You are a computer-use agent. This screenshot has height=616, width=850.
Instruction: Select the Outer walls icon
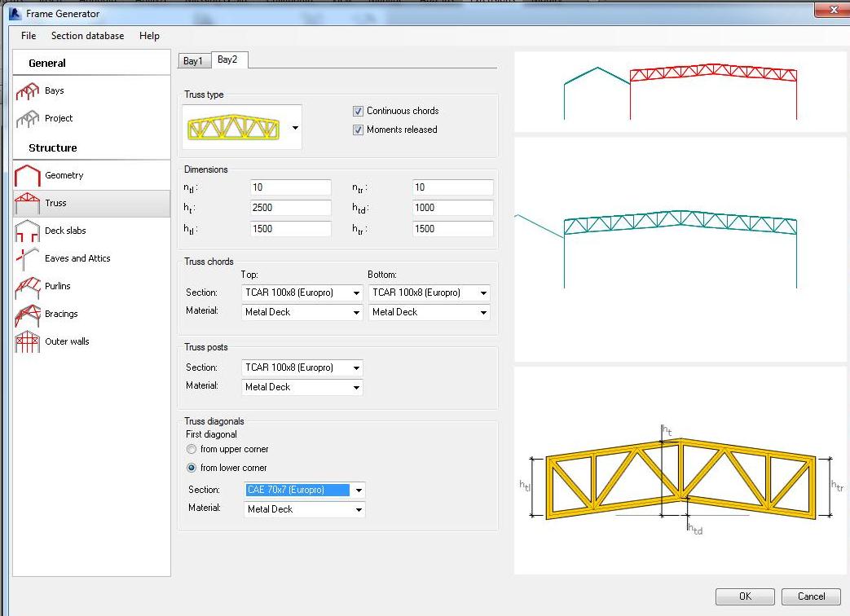28,342
